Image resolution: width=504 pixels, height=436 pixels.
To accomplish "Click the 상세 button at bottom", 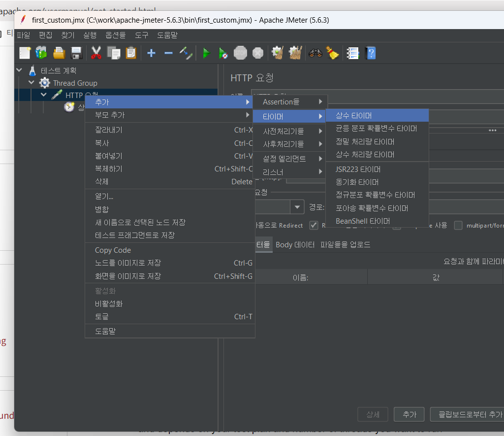I will pos(373,414).
